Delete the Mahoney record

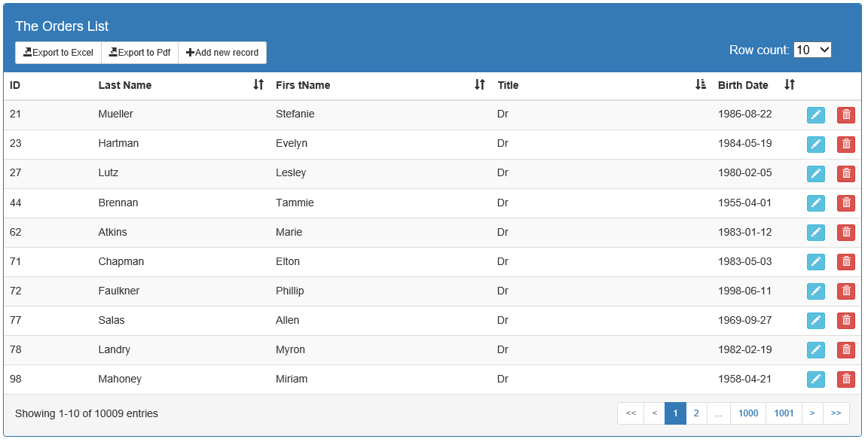click(846, 379)
